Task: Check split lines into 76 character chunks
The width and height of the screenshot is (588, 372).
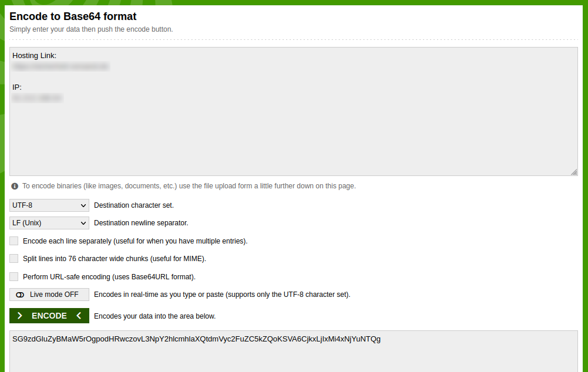Action: [14, 259]
